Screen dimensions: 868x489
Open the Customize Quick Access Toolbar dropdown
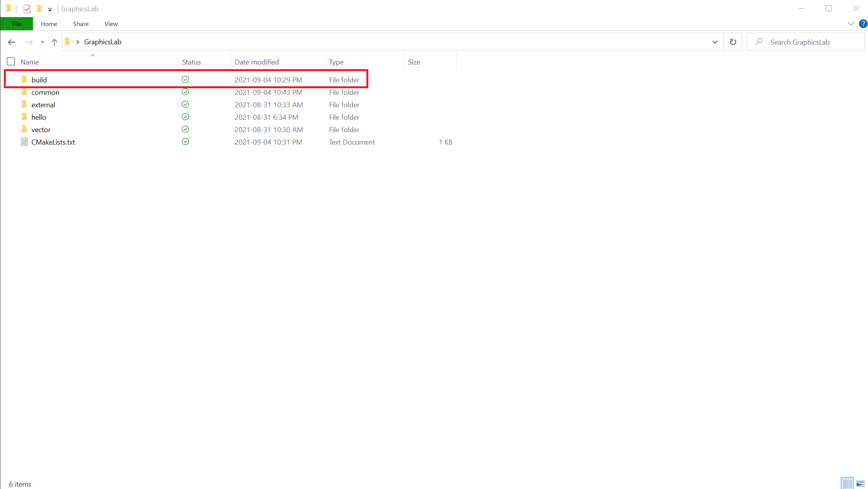tap(50, 9)
